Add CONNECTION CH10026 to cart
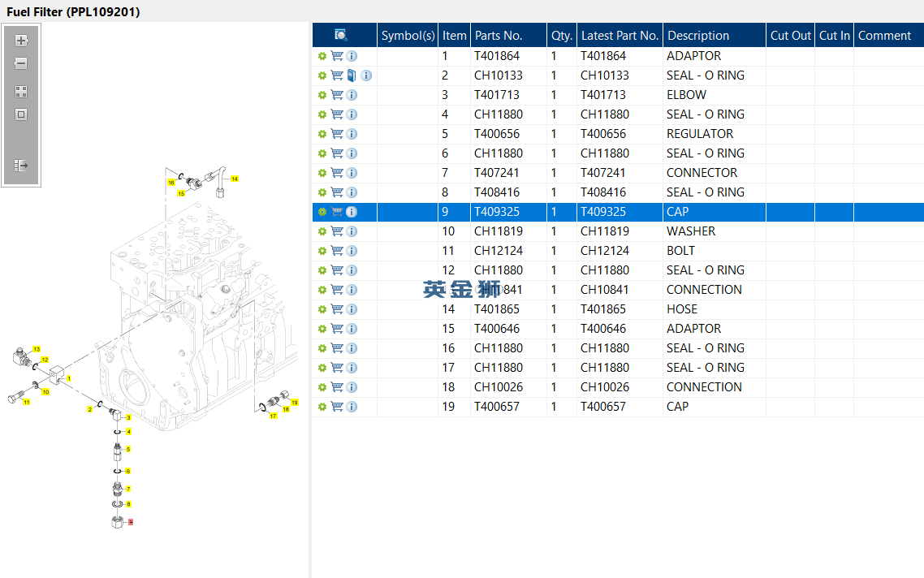This screenshot has width=924, height=578. coord(337,386)
